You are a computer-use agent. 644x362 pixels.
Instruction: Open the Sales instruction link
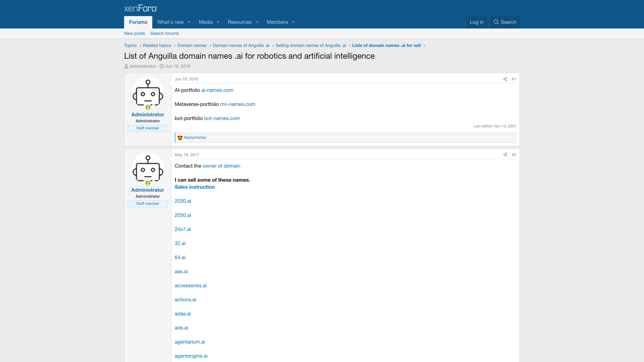[194, 187]
